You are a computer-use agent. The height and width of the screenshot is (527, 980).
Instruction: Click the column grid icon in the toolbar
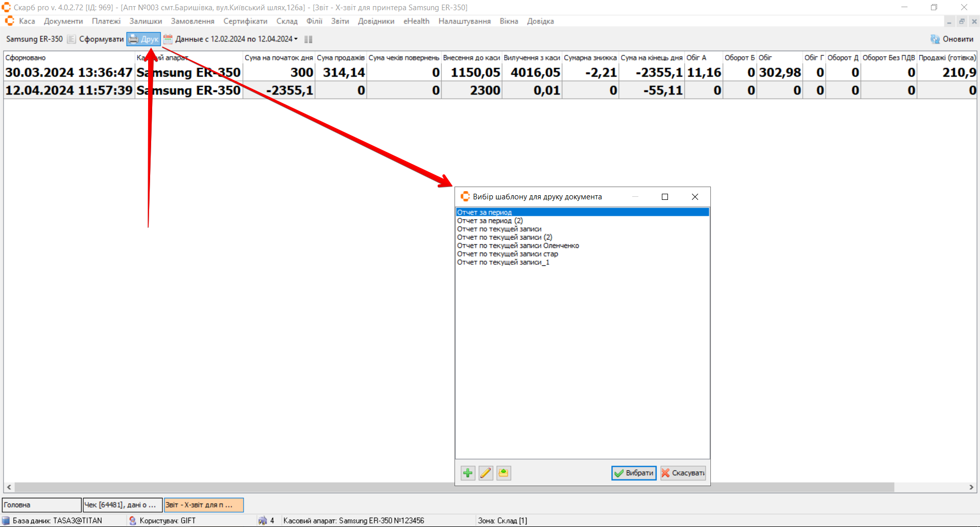pyautogui.click(x=308, y=39)
